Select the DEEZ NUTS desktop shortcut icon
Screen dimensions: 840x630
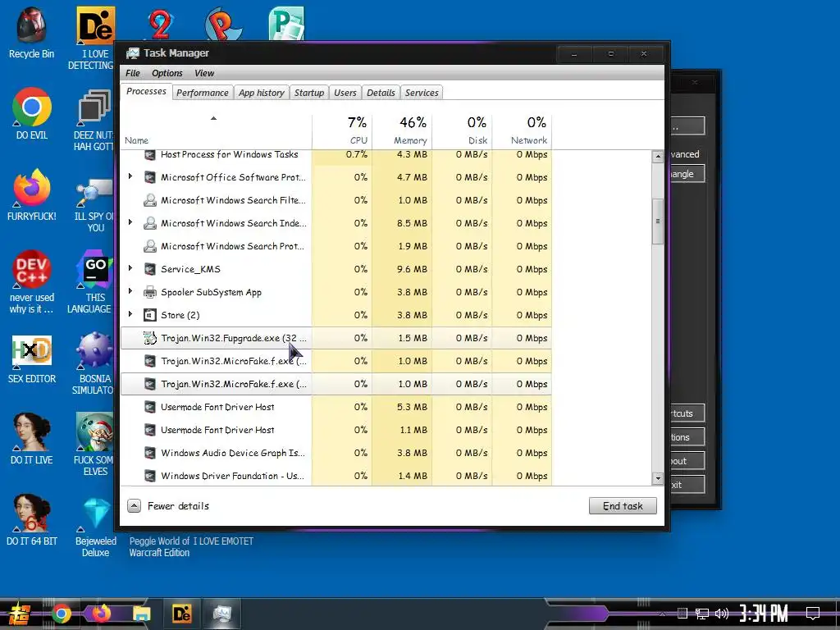pyautogui.click(x=94, y=120)
